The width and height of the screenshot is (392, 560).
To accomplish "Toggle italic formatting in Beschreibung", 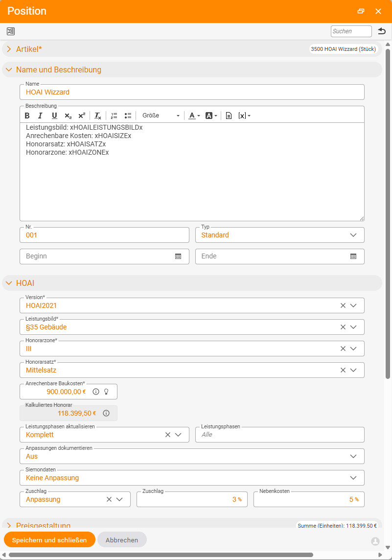I will click(x=40, y=116).
